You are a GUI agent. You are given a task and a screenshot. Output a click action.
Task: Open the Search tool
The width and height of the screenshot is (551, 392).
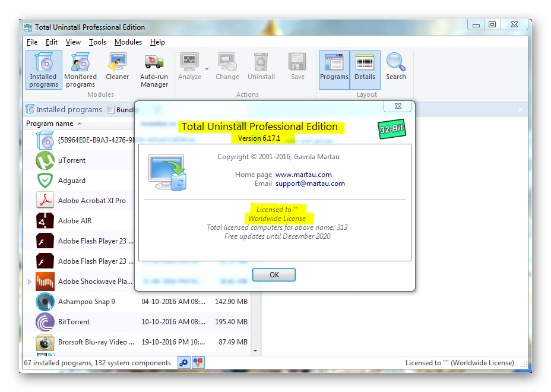[x=396, y=67]
